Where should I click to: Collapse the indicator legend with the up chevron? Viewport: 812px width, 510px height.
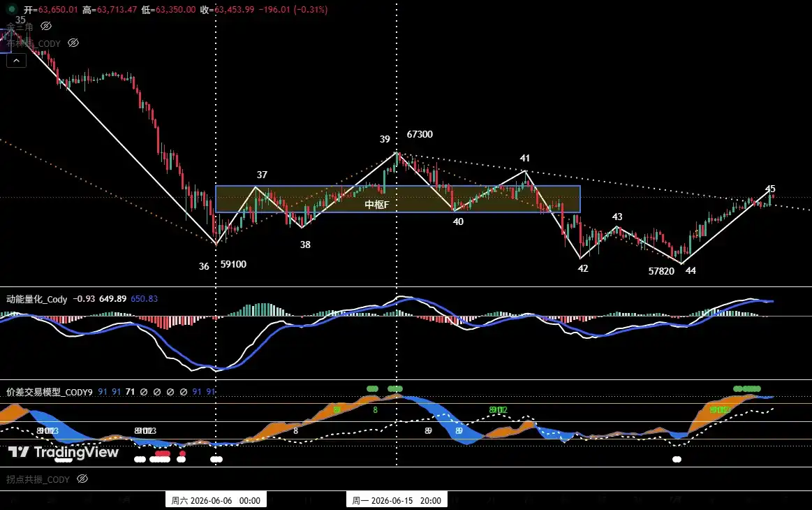[x=16, y=61]
